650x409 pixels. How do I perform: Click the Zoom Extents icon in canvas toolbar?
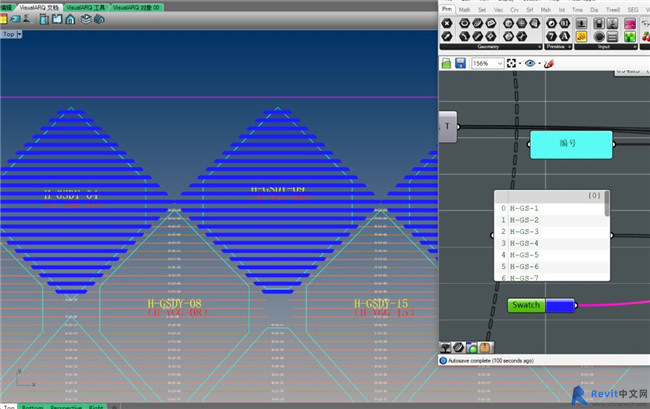pos(511,63)
